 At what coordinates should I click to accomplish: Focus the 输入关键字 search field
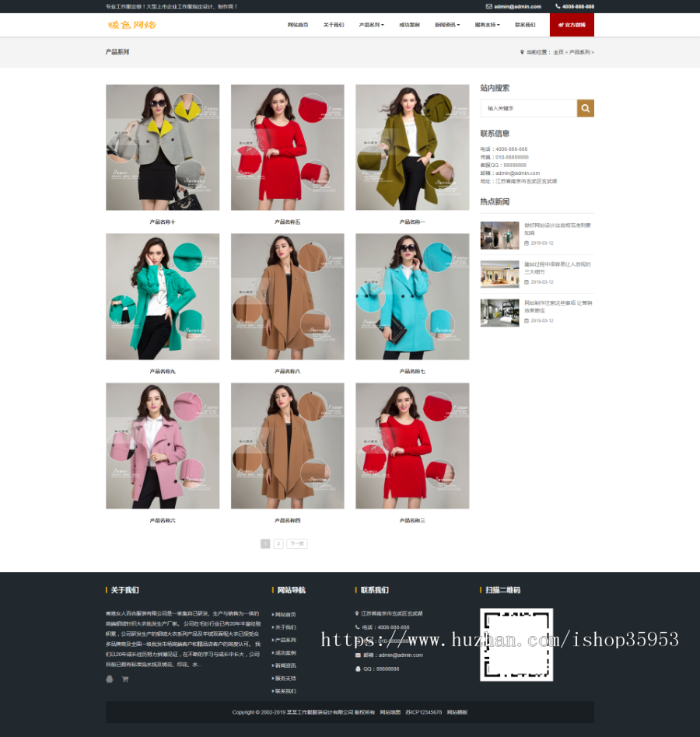tap(528, 108)
